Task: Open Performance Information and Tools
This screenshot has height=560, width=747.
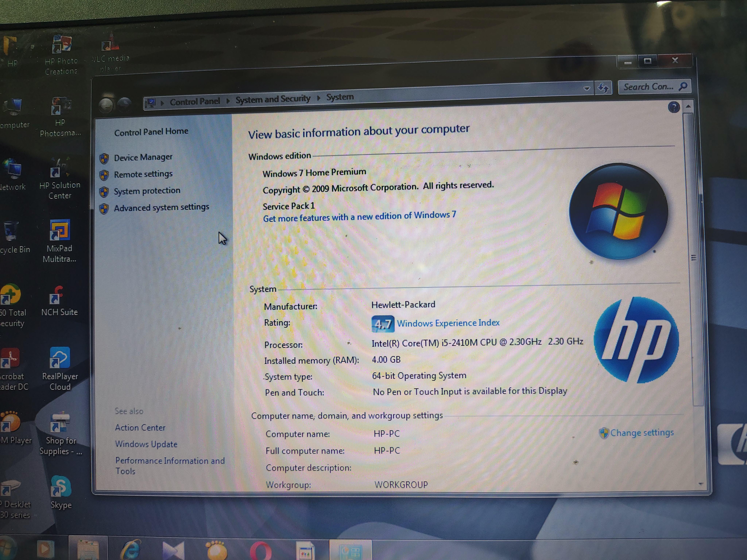Action: (170, 466)
